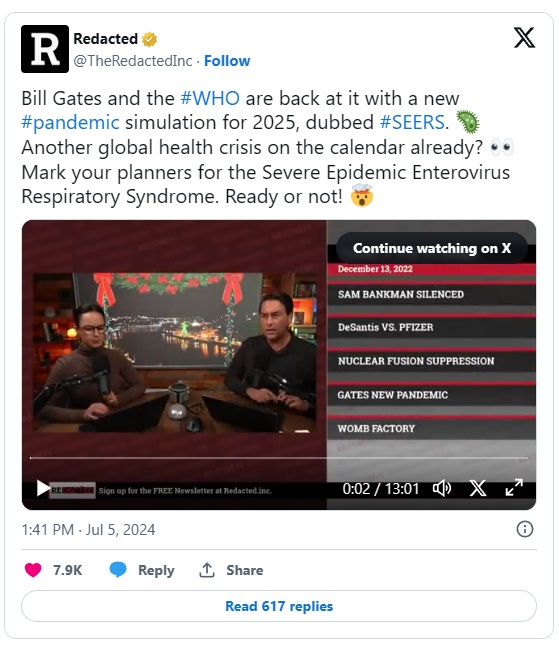
Task: Seek on the video progress bar
Action: pos(279,458)
